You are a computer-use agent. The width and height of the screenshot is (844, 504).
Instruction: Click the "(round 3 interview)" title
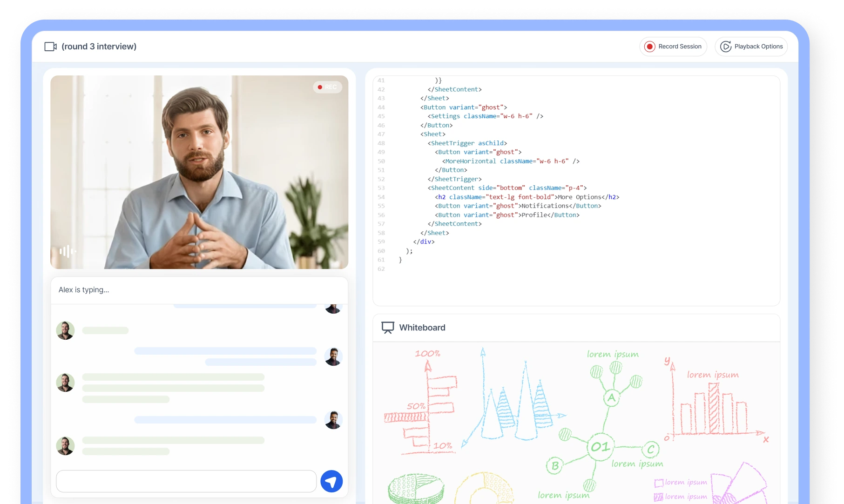click(x=99, y=47)
